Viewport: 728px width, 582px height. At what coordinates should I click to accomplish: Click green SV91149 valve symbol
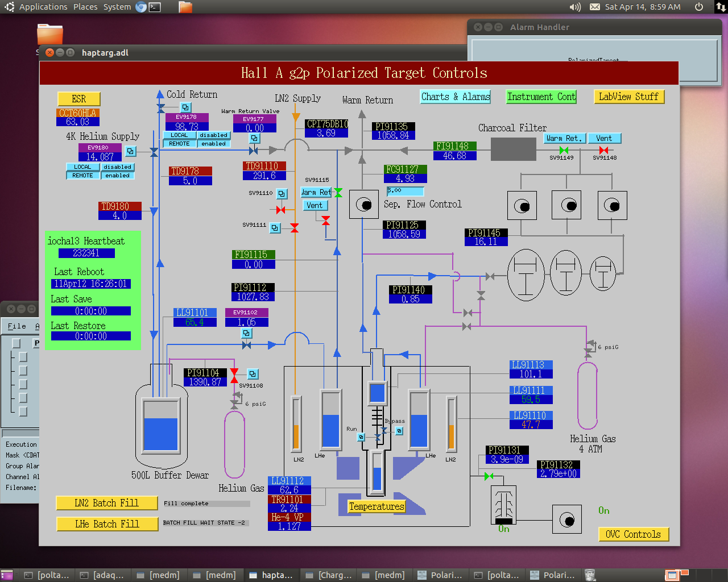click(x=564, y=150)
